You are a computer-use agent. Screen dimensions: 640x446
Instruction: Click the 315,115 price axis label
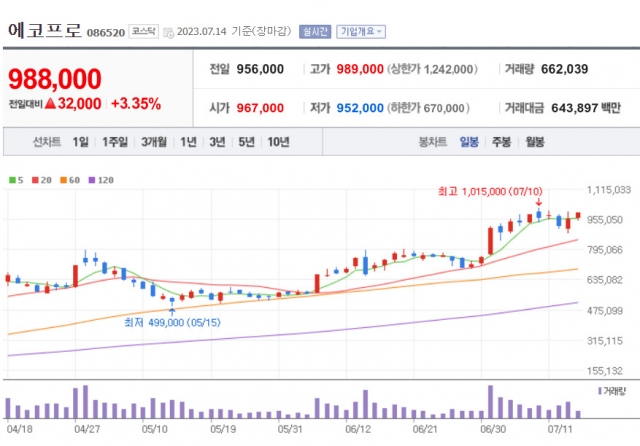coord(605,340)
